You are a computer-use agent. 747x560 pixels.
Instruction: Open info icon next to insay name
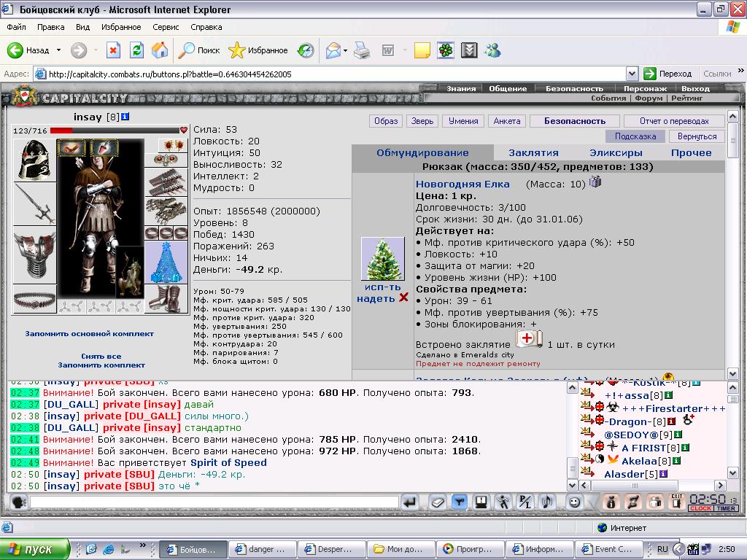125,117
